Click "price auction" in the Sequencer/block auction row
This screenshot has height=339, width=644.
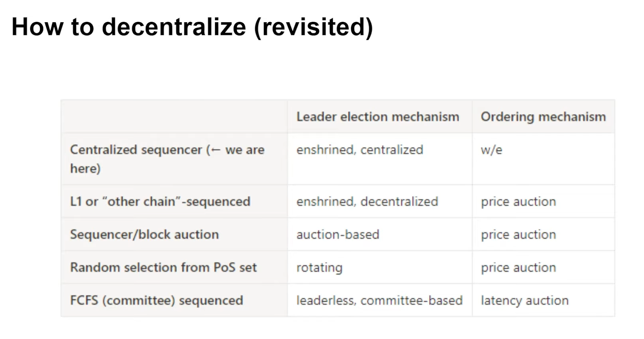coord(518,235)
